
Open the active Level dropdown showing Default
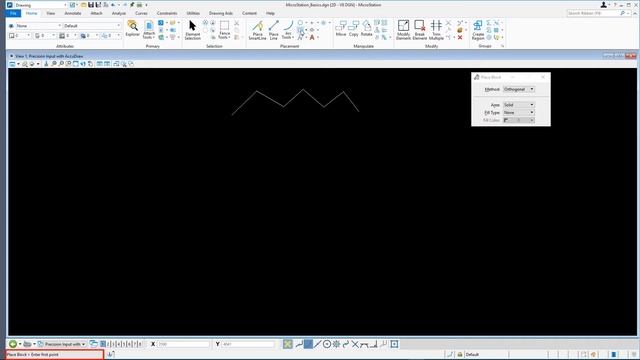click(92, 26)
